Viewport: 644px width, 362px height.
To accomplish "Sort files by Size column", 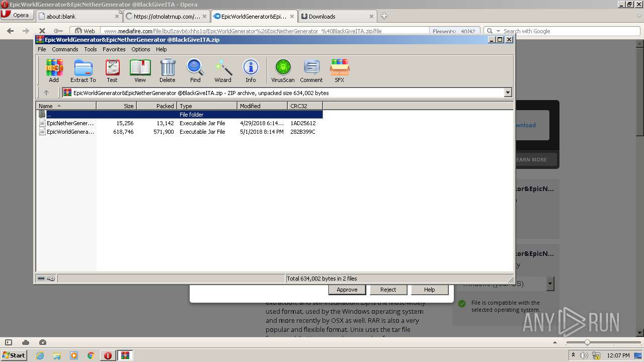I will point(116,106).
